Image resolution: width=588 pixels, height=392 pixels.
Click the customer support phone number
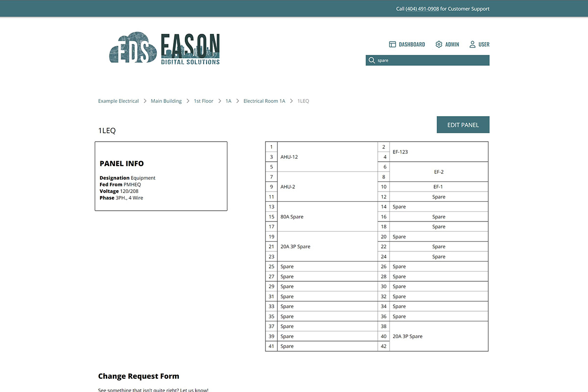pos(422,9)
